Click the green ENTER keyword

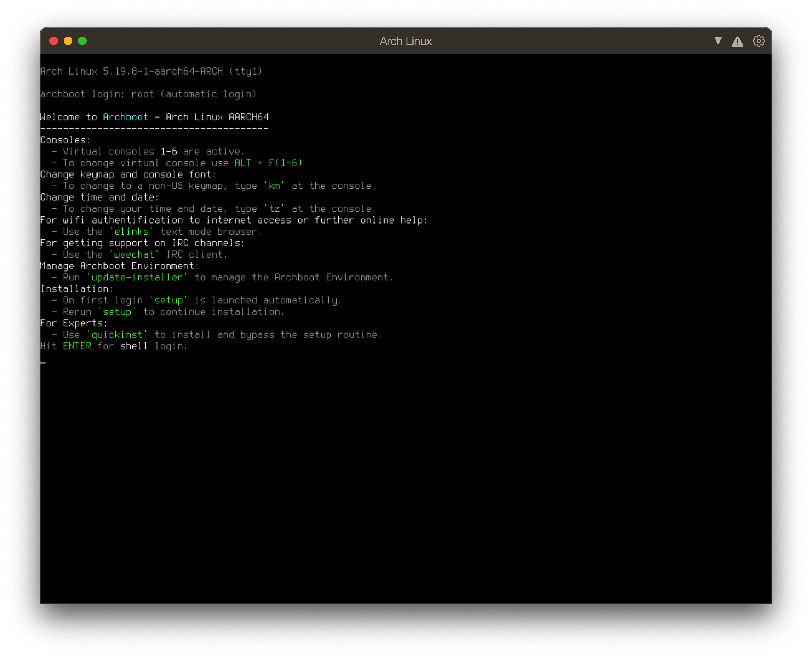pos(77,346)
